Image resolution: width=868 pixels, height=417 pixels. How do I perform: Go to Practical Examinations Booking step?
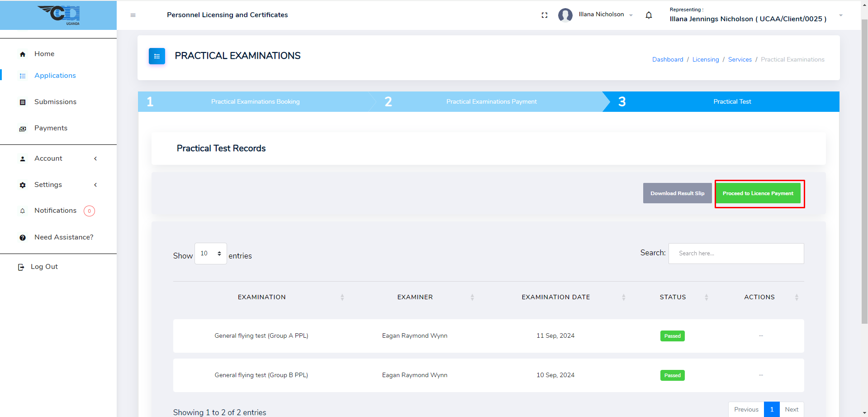(x=255, y=102)
